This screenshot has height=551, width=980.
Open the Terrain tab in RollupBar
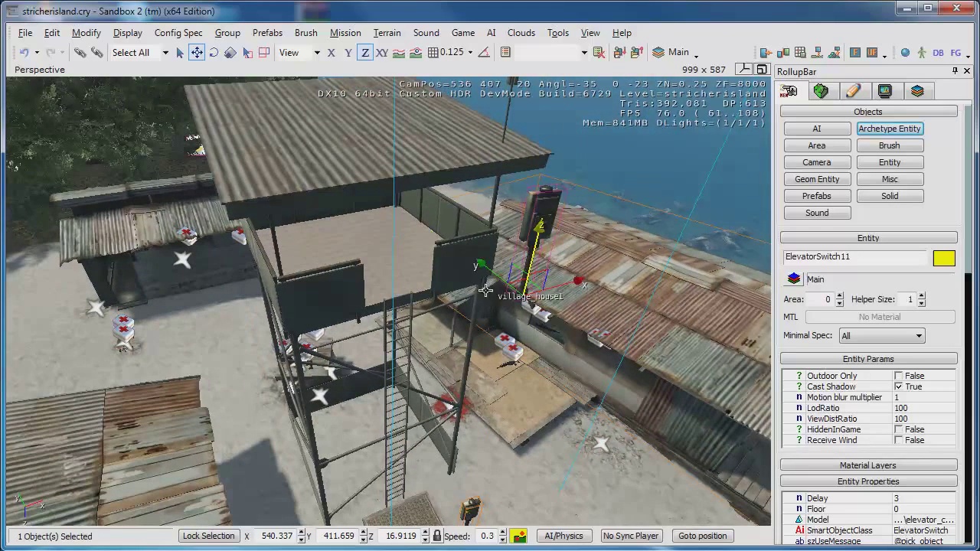point(821,91)
